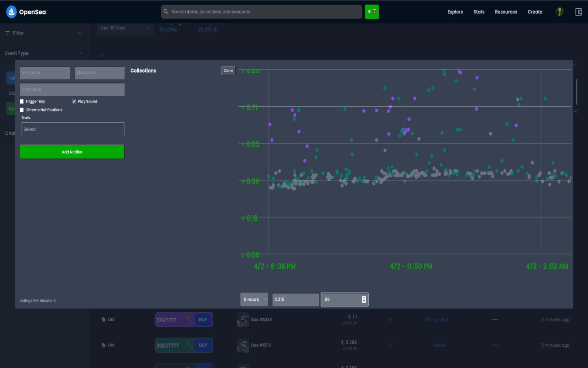
Task: Open Duo #5338 thumbnail image
Action: pyautogui.click(x=243, y=320)
